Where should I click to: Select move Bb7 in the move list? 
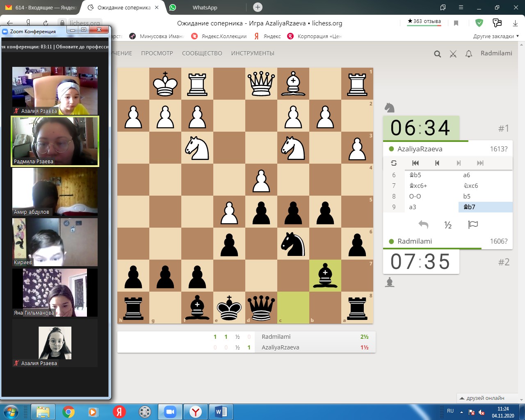(469, 207)
